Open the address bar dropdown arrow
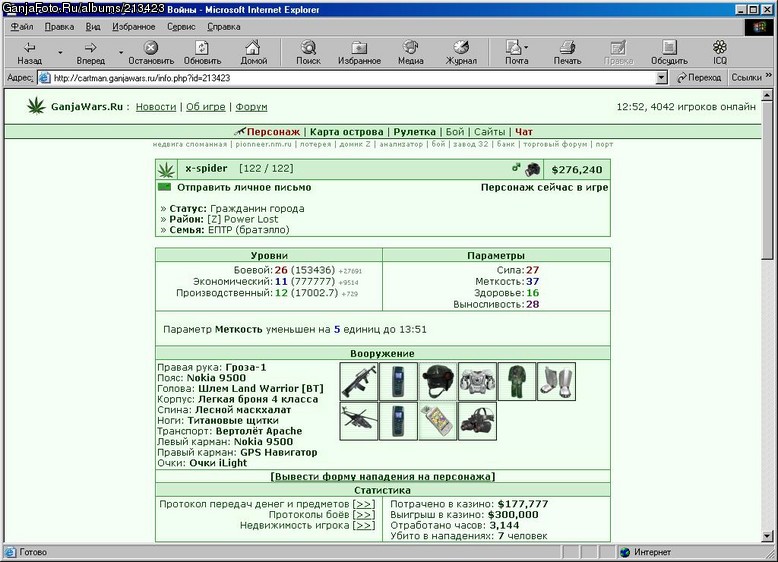778x562 pixels. click(x=661, y=78)
